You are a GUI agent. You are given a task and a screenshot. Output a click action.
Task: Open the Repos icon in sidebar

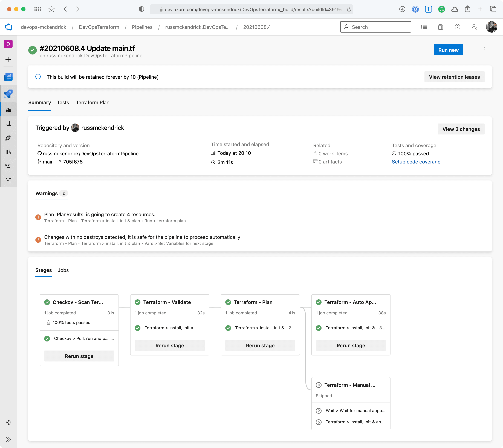8,94
